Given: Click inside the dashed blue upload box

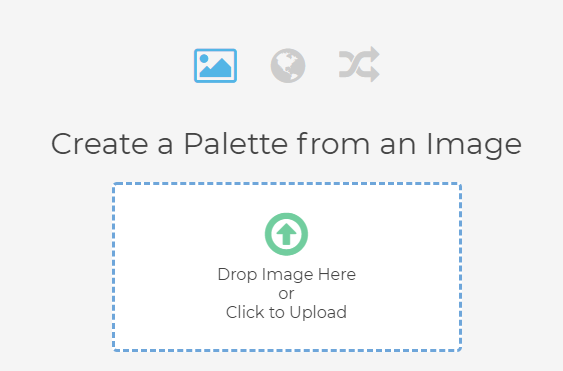Looking at the screenshot, I should pyautogui.click(x=287, y=267).
